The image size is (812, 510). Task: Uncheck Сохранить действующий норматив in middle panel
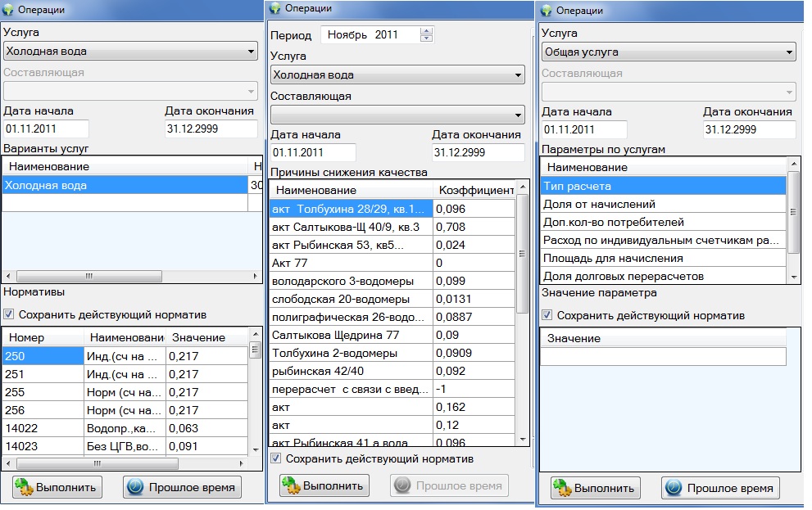coord(276,459)
